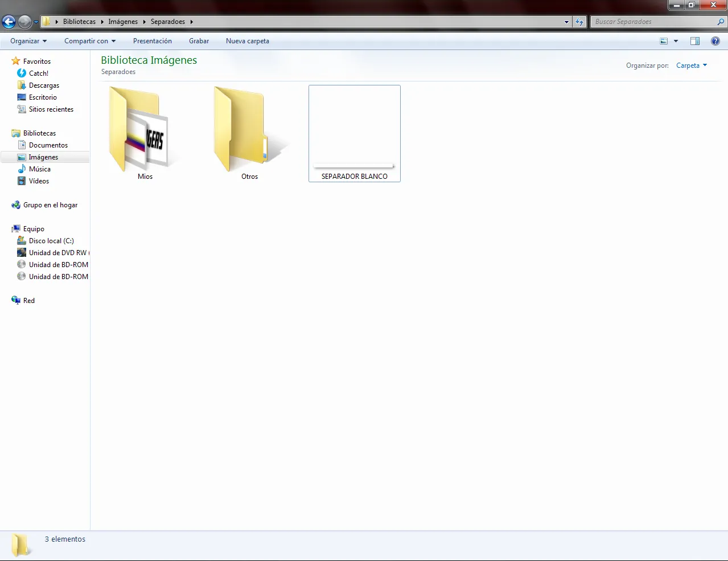Click the Nueva carpeta button
This screenshot has height=561, width=728.
(x=247, y=41)
